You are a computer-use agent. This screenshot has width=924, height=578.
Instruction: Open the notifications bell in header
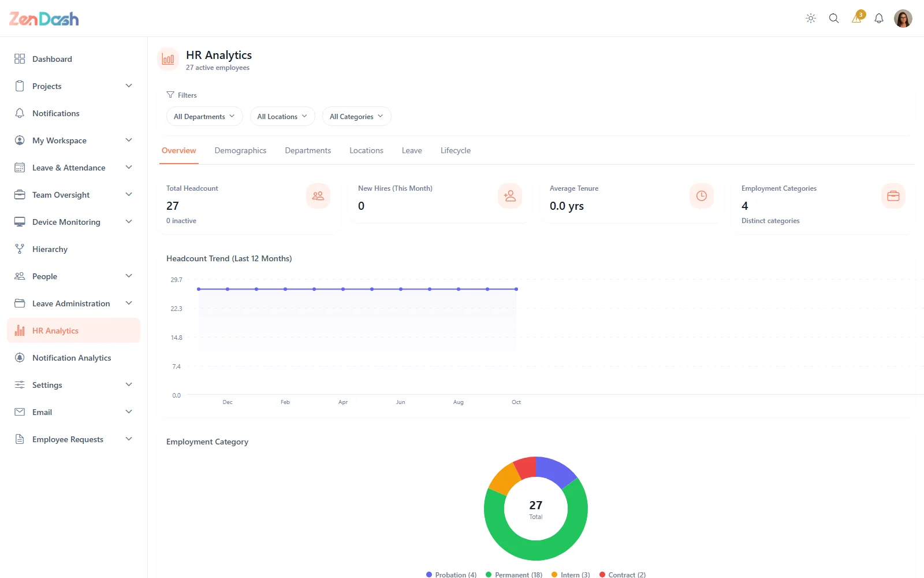(879, 18)
